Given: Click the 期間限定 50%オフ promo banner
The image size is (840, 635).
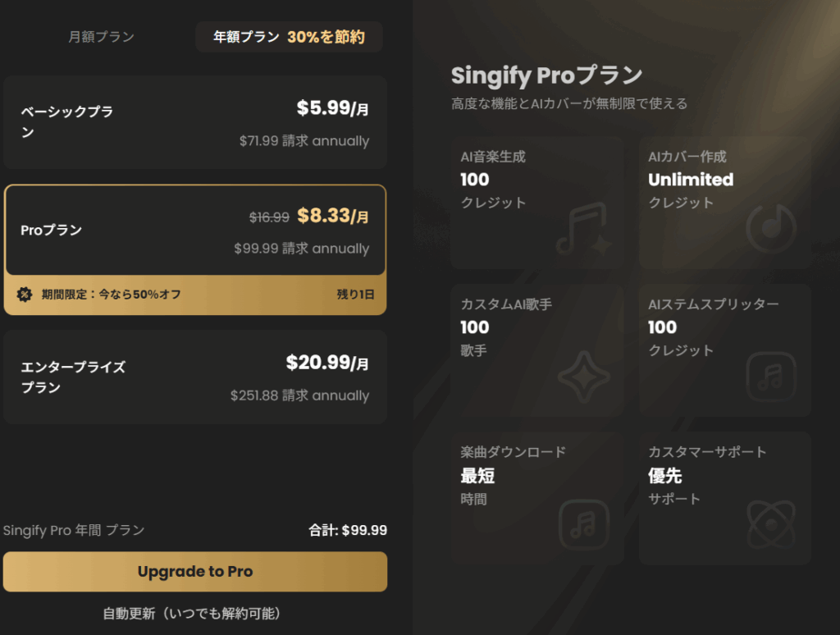Looking at the screenshot, I should click(195, 295).
